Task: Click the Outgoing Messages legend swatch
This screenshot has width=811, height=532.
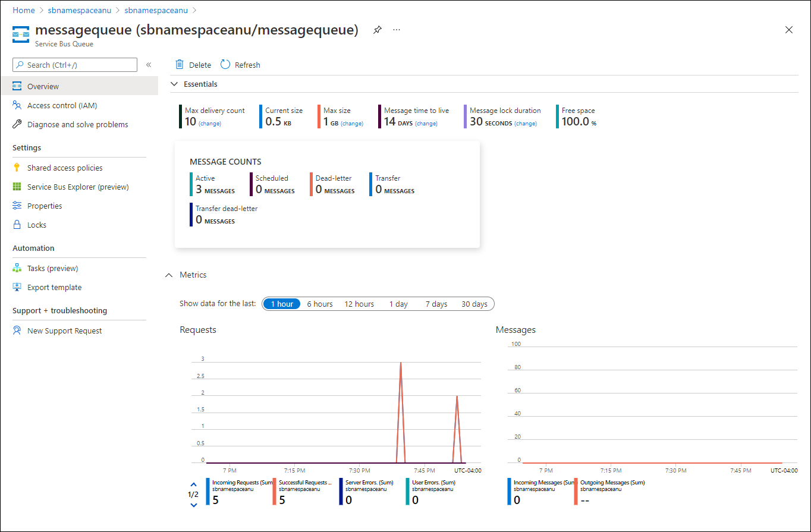Action: (x=576, y=492)
